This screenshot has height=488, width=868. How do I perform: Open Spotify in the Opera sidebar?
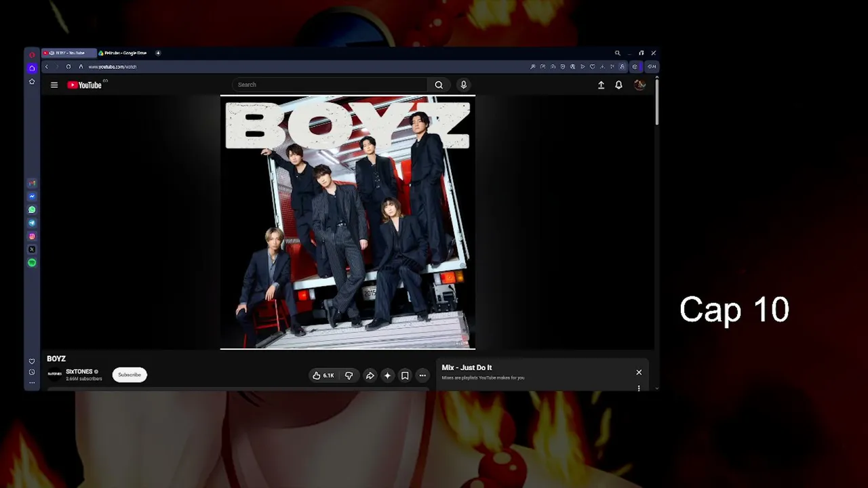(32, 262)
